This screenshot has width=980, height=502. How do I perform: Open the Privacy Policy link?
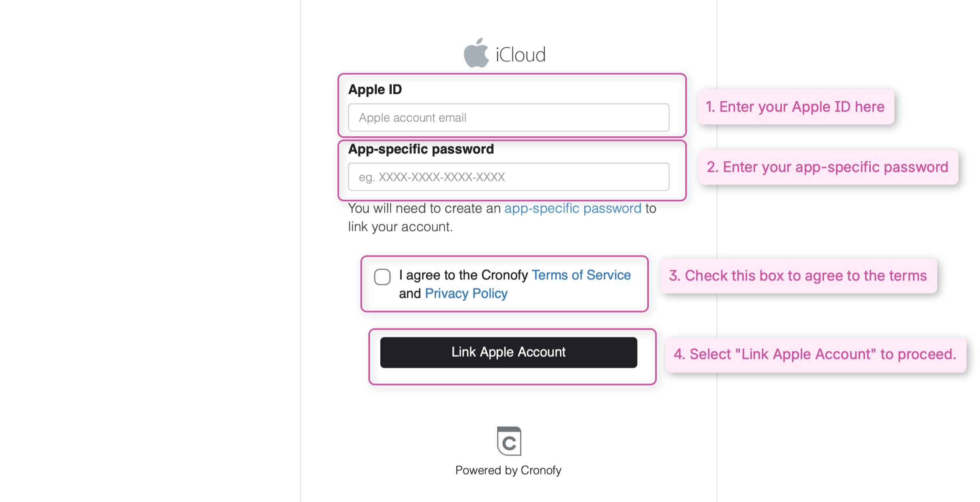click(466, 294)
